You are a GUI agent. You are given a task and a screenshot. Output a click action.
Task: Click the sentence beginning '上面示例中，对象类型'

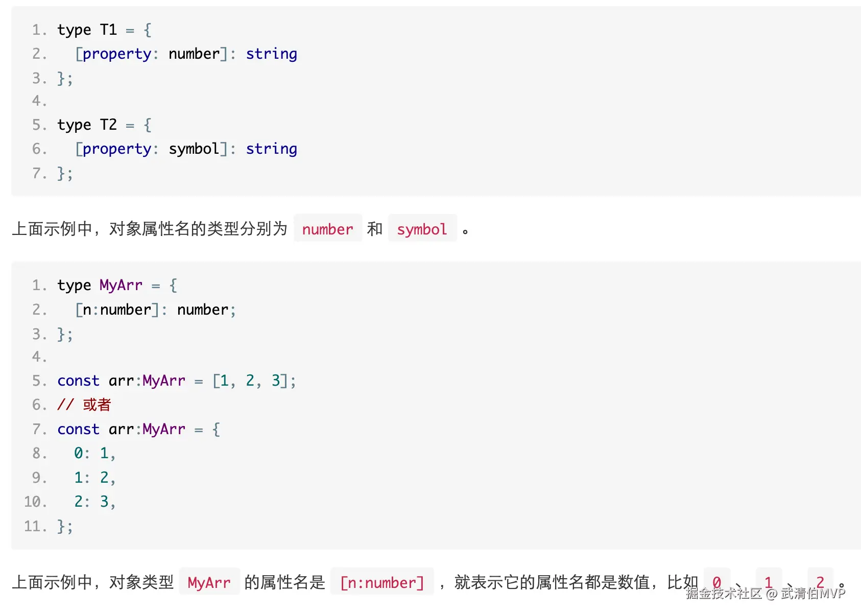[x=429, y=582]
